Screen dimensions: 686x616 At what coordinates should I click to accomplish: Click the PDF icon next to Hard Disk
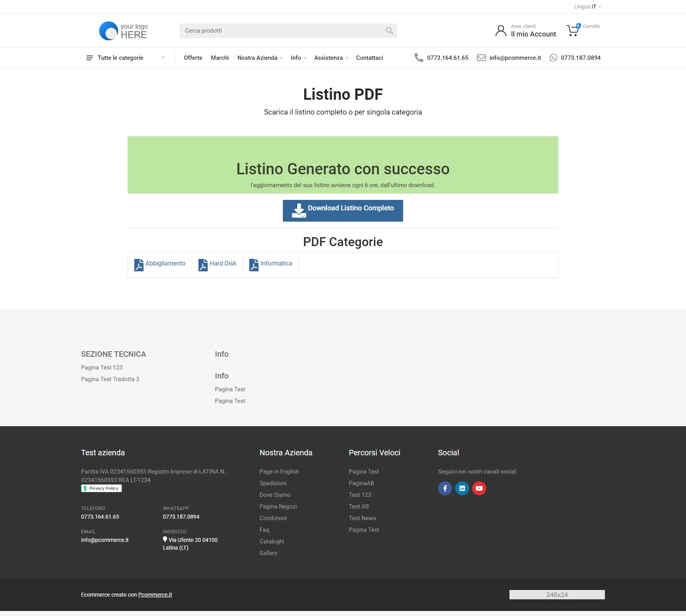point(203,265)
